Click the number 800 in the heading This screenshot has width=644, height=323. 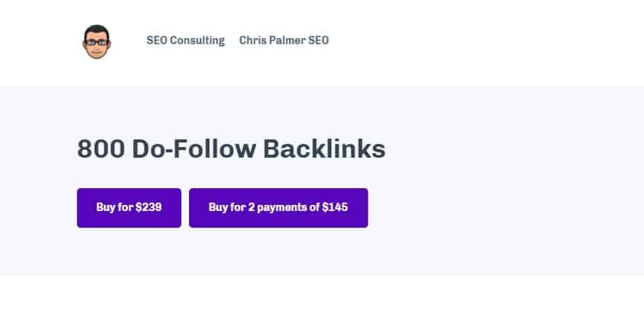tap(101, 149)
